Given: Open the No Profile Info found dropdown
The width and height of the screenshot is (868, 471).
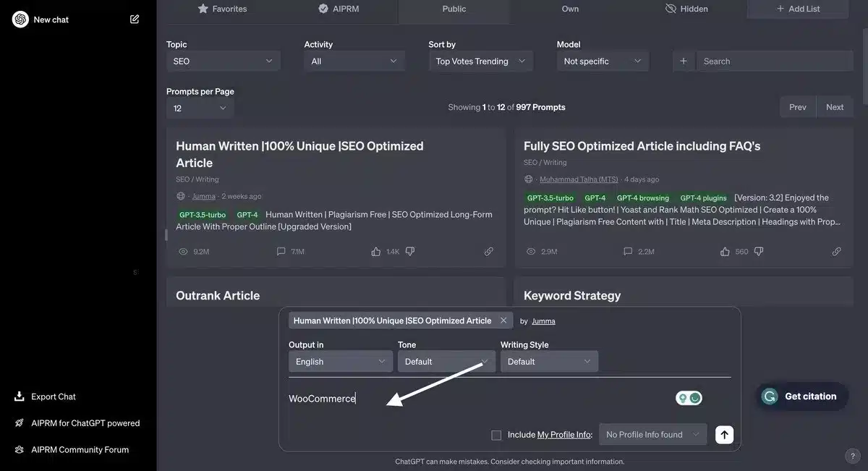Looking at the screenshot, I should 653,435.
